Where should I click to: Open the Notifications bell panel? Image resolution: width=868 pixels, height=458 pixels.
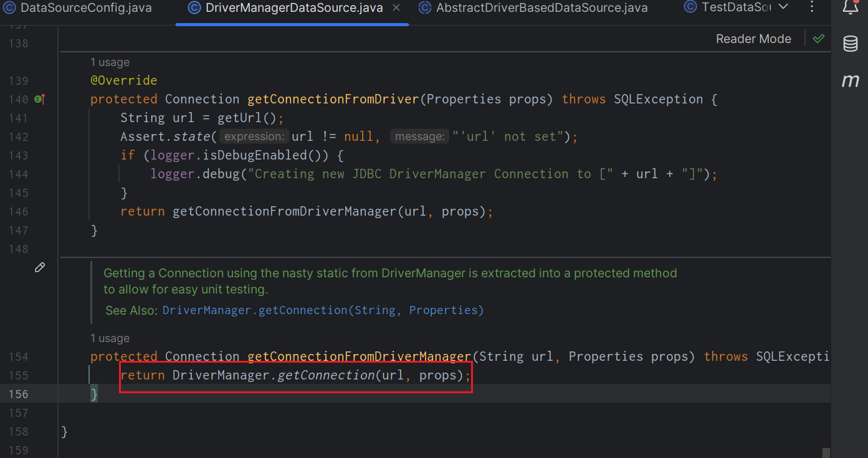851,7
